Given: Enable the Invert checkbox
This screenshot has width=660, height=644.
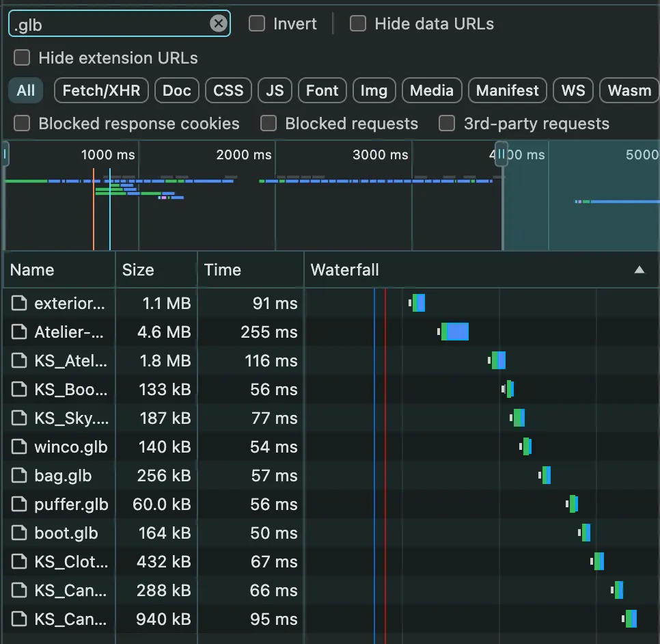Looking at the screenshot, I should 257,24.
